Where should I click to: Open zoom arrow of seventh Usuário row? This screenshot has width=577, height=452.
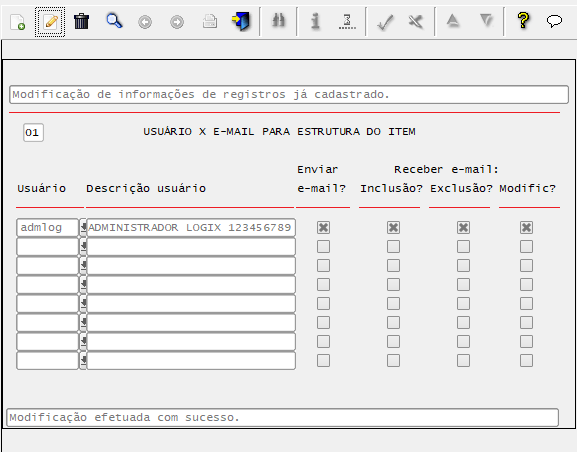(x=83, y=342)
